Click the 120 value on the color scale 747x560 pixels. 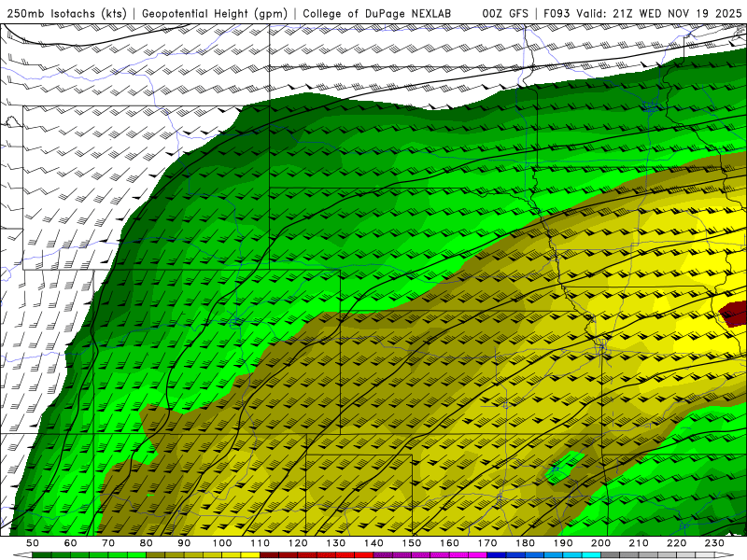click(298, 543)
